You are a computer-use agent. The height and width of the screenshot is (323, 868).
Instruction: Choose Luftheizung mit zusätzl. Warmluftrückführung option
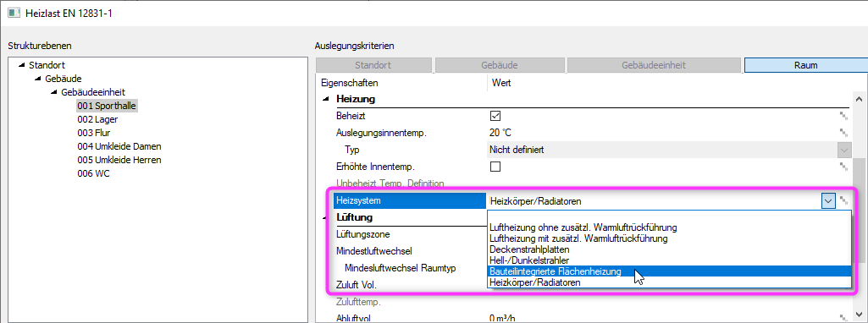[669, 238]
